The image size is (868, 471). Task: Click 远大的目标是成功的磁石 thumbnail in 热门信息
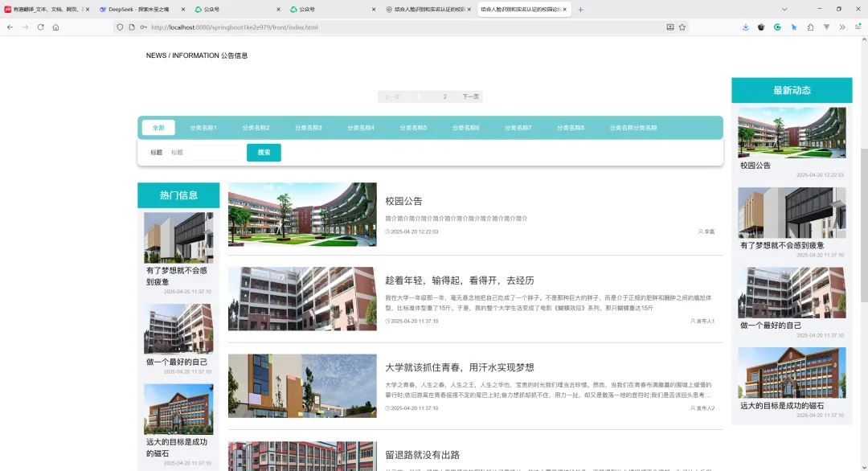coord(178,409)
